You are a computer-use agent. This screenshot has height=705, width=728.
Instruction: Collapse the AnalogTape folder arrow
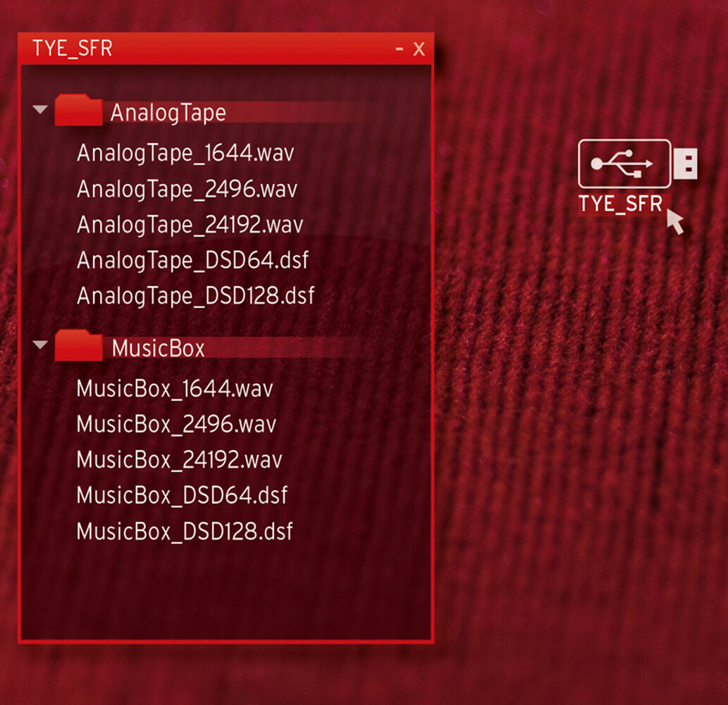click(x=40, y=109)
